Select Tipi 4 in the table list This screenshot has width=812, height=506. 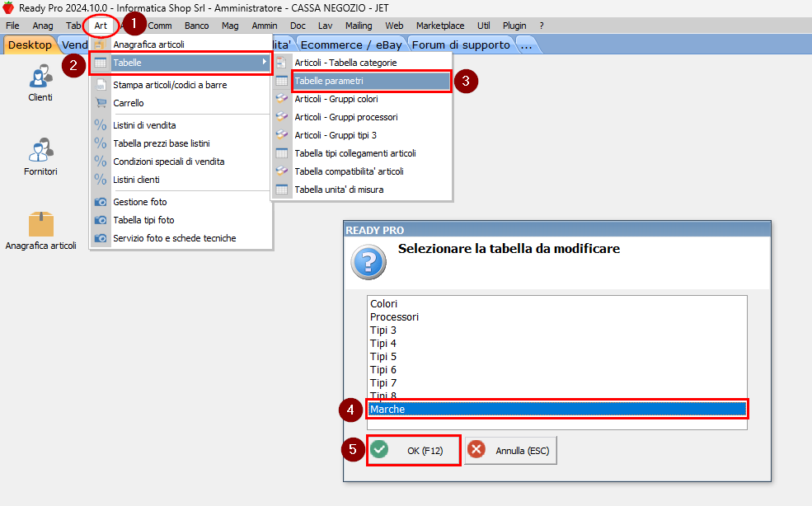(556, 344)
